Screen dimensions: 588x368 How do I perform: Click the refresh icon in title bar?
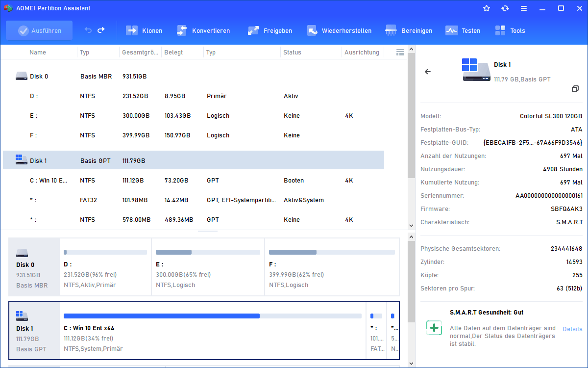[x=505, y=8]
